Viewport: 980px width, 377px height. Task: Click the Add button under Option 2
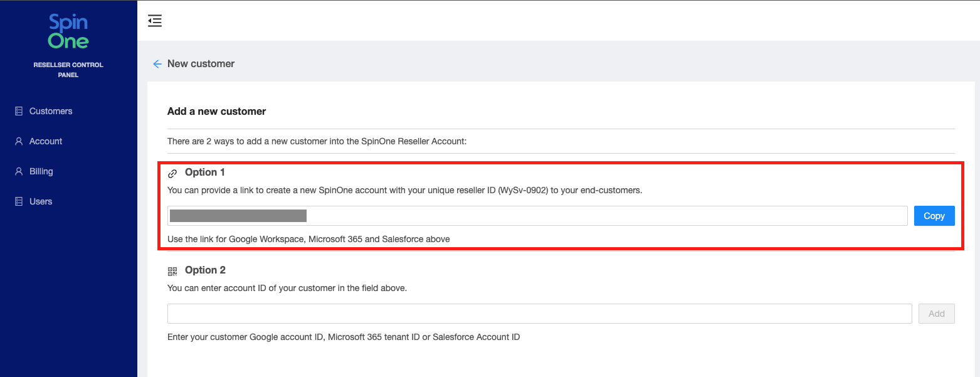[936, 314]
